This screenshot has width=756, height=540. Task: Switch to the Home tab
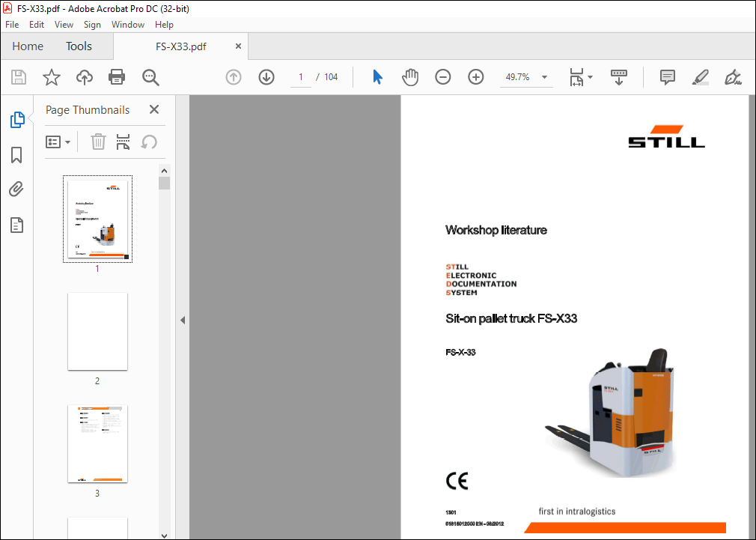[28, 46]
